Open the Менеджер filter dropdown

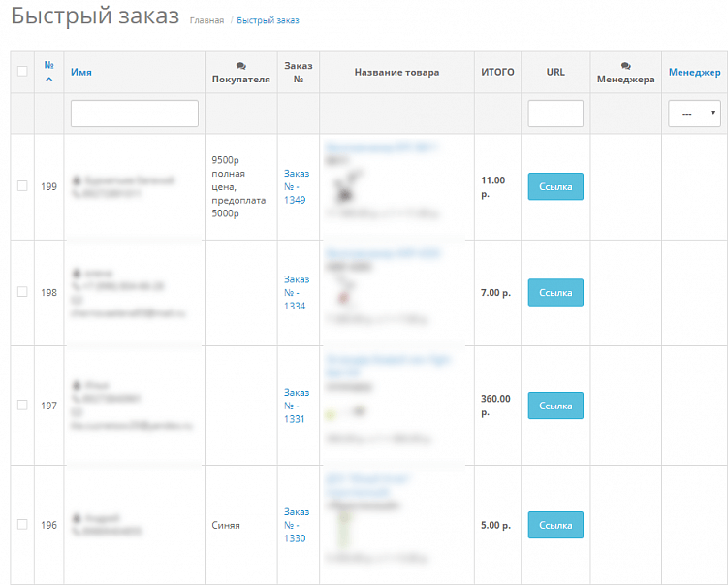(694, 114)
